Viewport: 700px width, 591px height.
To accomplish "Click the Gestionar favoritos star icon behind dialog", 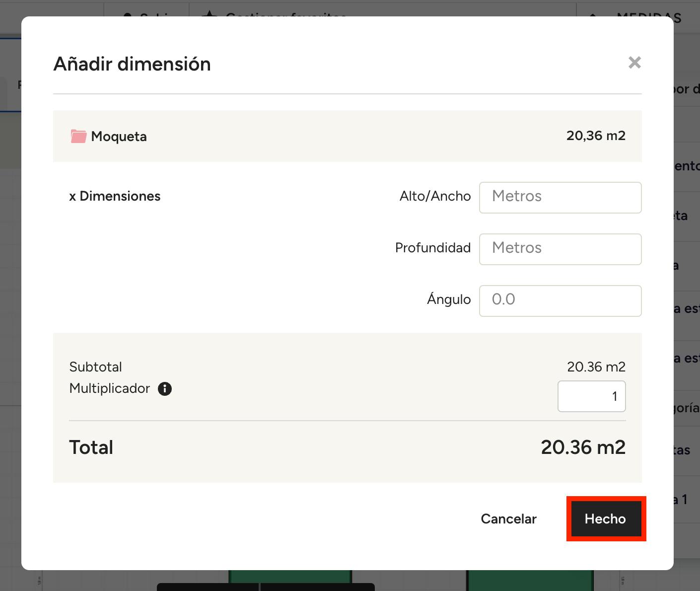I will (210, 13).
